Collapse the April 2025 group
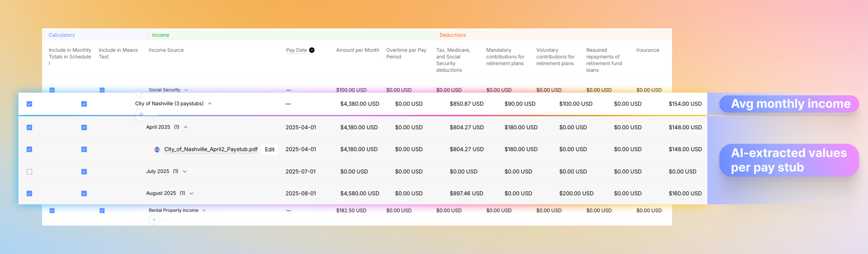 tap(186, 127)
